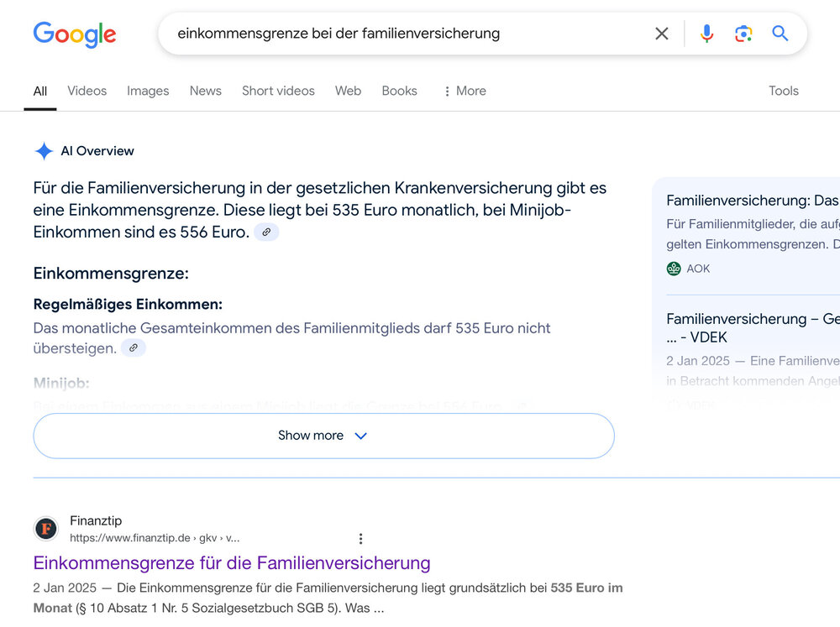Open the More search filters dropdown

coord(464,91)
